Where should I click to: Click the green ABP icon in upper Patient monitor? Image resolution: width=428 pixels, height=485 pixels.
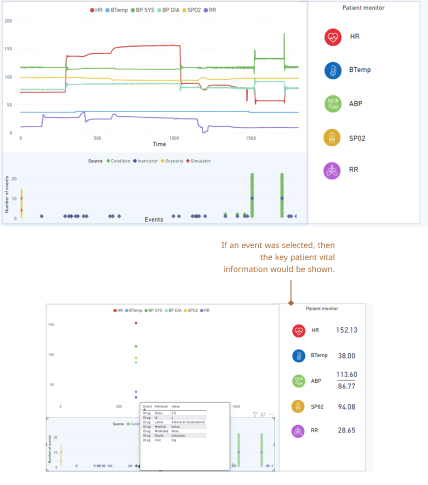click(333, 104)
